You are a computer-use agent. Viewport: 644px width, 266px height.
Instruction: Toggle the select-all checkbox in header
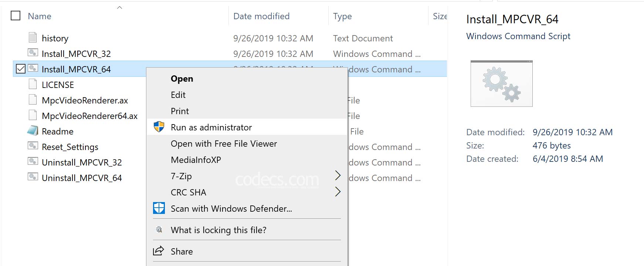(x=16, y=16)
